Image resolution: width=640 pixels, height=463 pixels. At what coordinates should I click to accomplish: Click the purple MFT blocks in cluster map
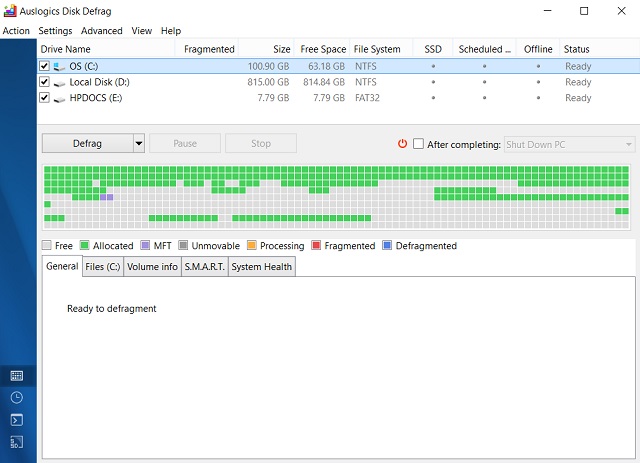click(107, 197)
